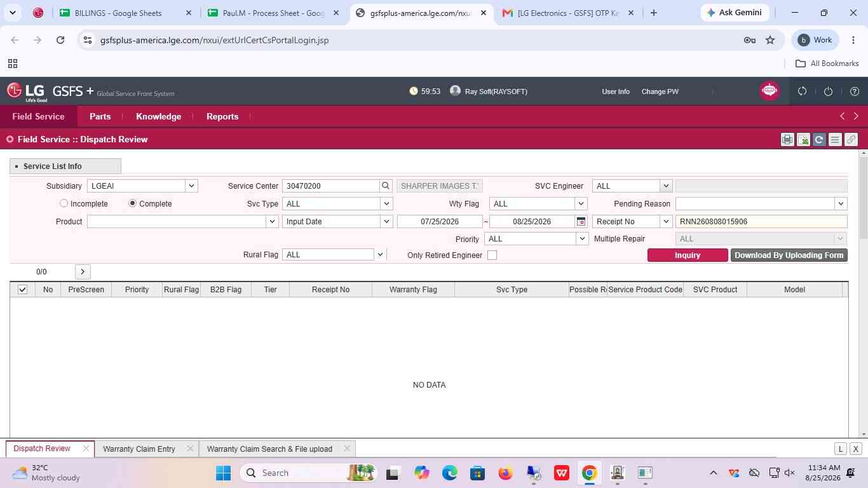The image size is (868, 488).
Task: Open the date range calendar icon
Action: click(581, 222)
